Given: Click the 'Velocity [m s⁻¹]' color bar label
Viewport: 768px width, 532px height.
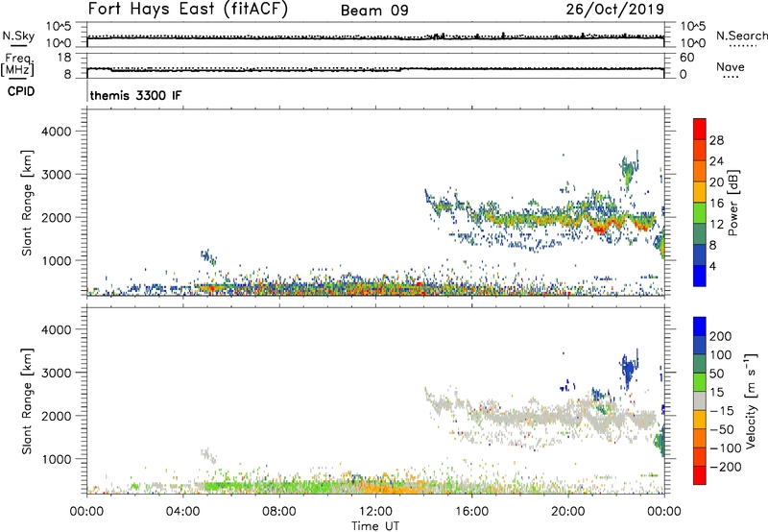Looking at the screenshot, I should pos(751,400).
